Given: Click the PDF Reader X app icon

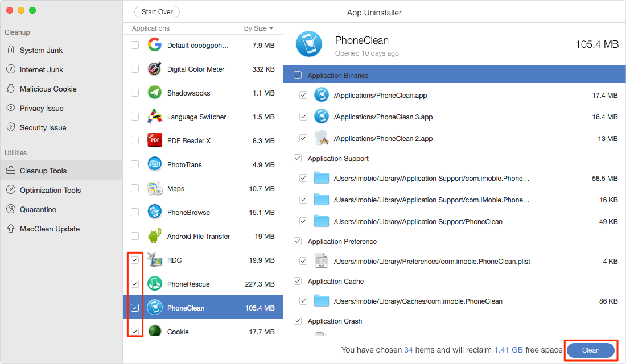Looking at the screenshot, I should (x=154, y=140).
